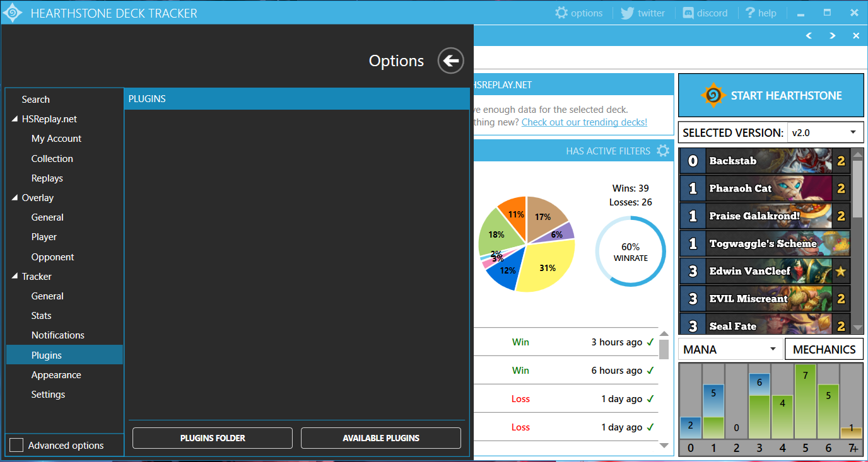This screenshot has height=462, width=868.
Task: Switch to the MECHANICS tab
Action: (824, 349)
